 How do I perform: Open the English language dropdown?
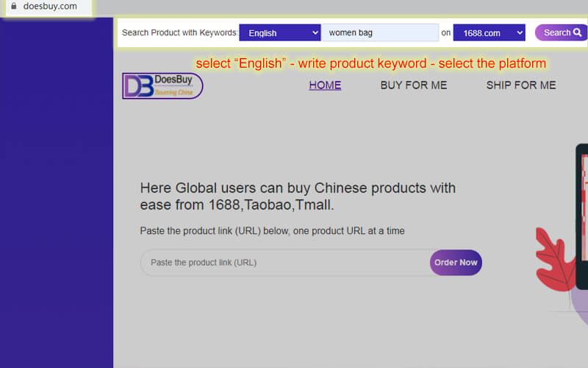[x=280, y=32]
